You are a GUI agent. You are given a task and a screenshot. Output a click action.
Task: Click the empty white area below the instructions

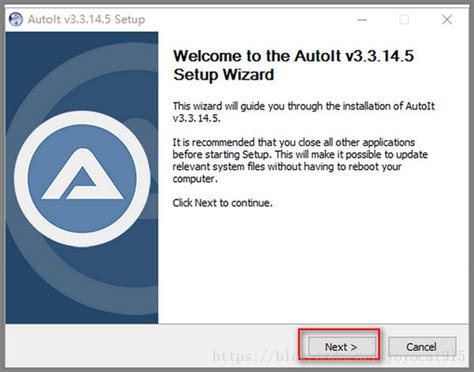coord(313,267)
